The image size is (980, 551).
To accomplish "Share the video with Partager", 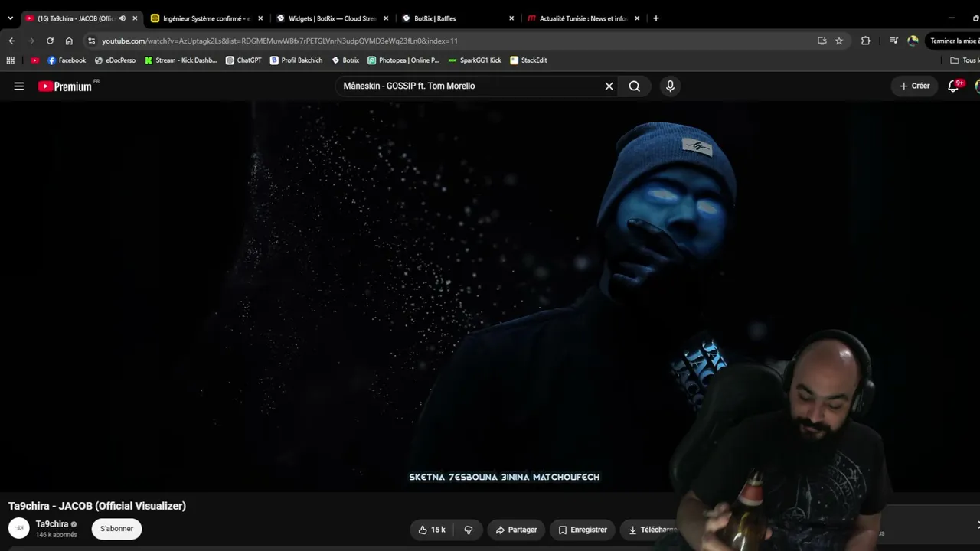I will 516,530.
